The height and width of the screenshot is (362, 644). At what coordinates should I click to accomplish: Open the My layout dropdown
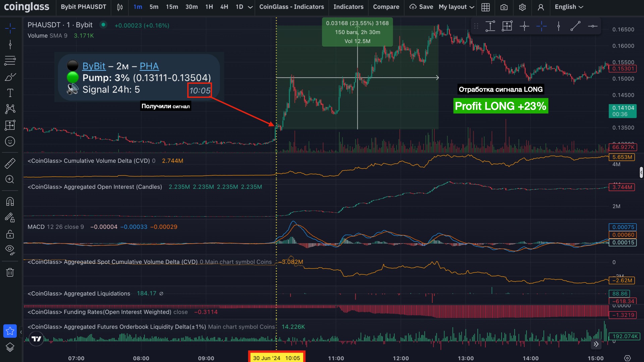pyautogui.click(x=456, y=7)
